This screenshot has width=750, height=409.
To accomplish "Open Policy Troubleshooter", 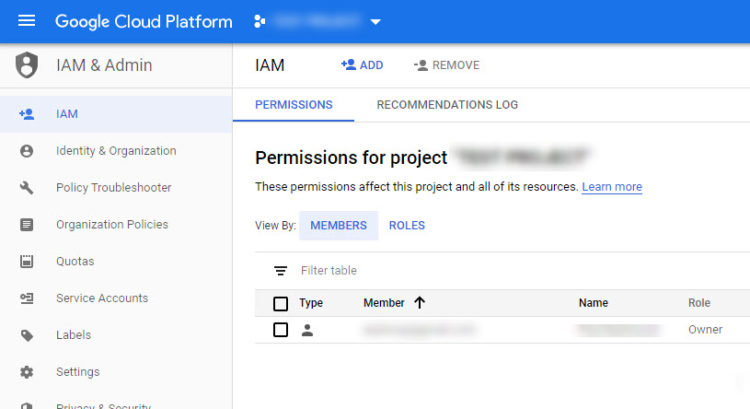I will [116, 188].
